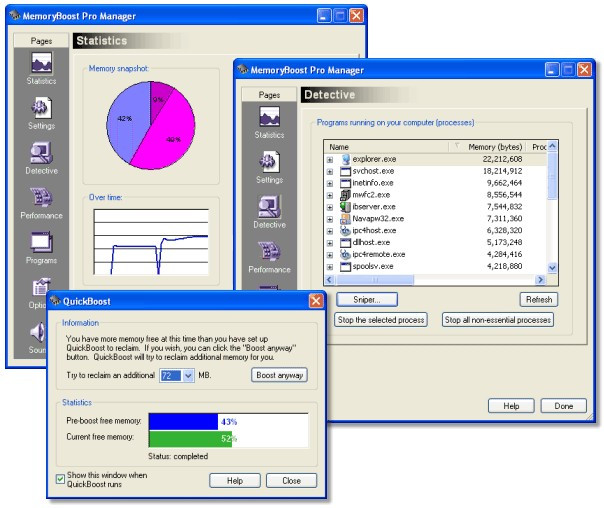Select memory value 4,218,880

coord(504,267)
